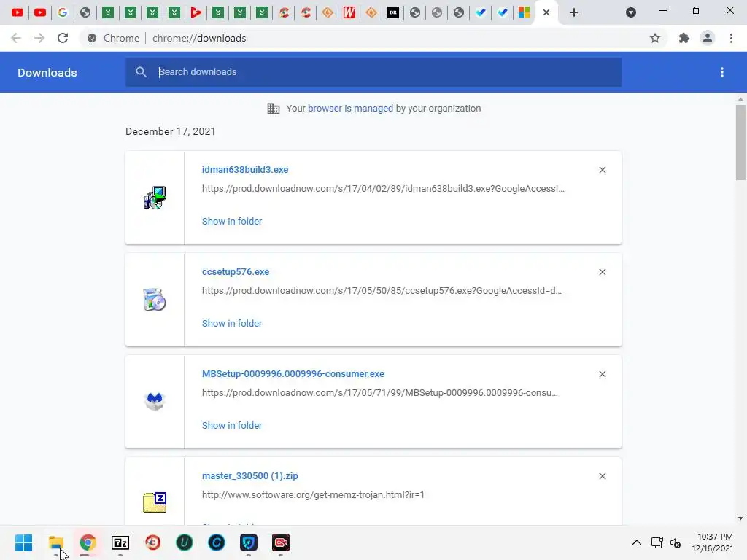This screenshot has width=747, height=560.
Task: Open the Windows Start menu
Action: coord(23,542)
